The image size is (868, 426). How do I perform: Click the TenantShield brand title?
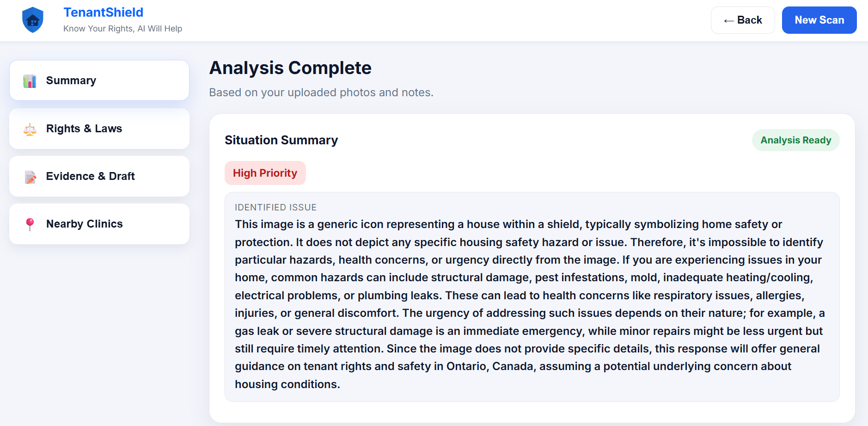click(x=104, y=12)
